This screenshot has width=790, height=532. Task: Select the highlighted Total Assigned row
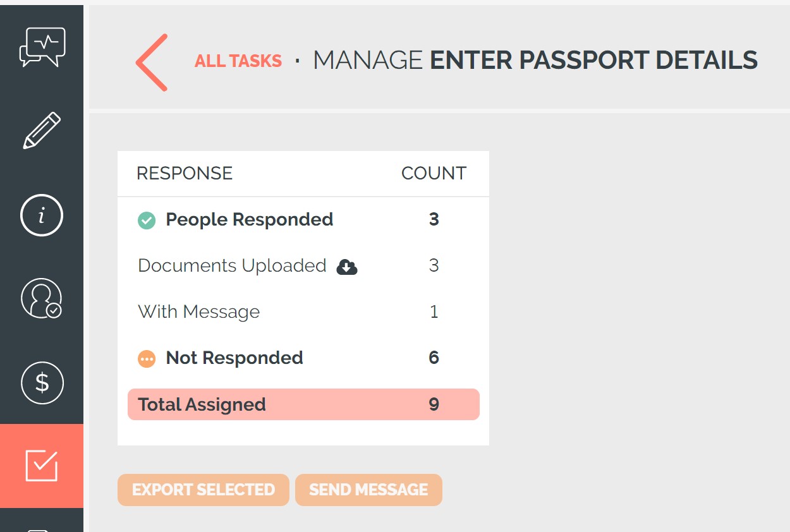coord(303,404)
